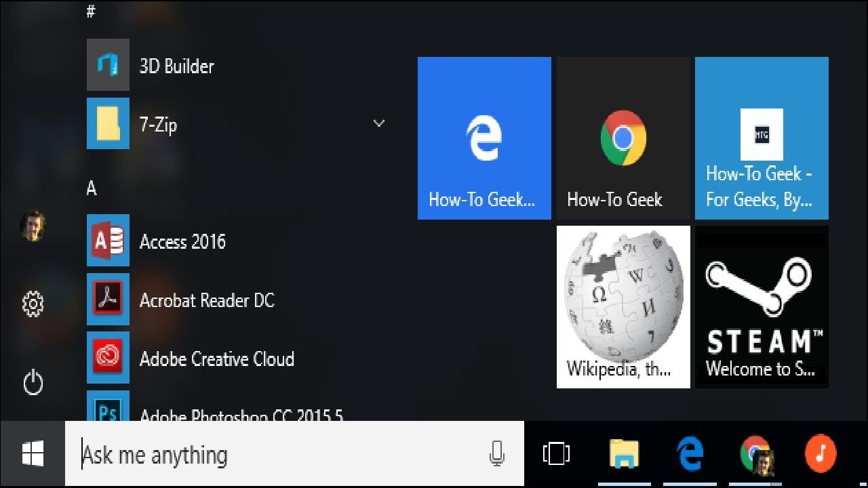Viewport: 868px width, 488px height.
Task: Click the 'A' section header
Action: pos(92,188)
